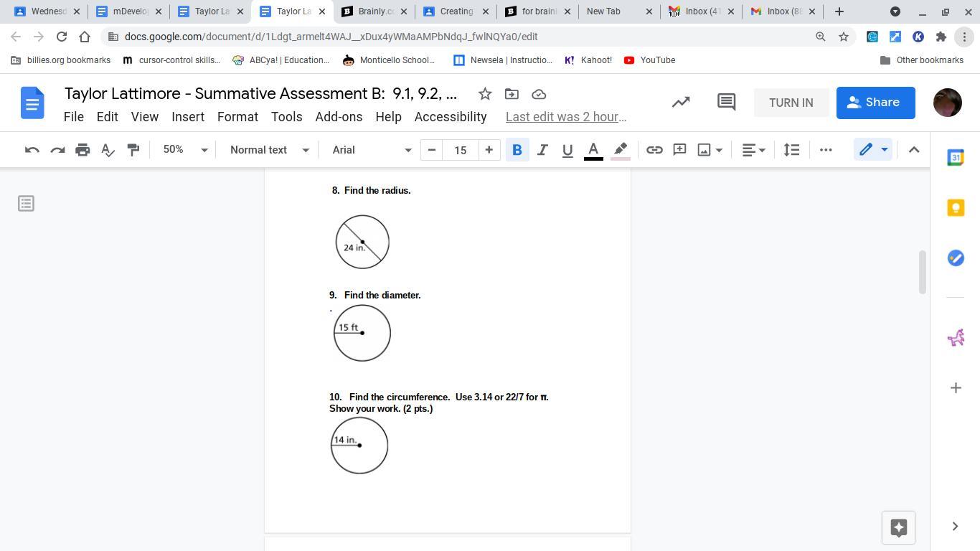Open the activity dashboard trend icon

pos(681,103)
